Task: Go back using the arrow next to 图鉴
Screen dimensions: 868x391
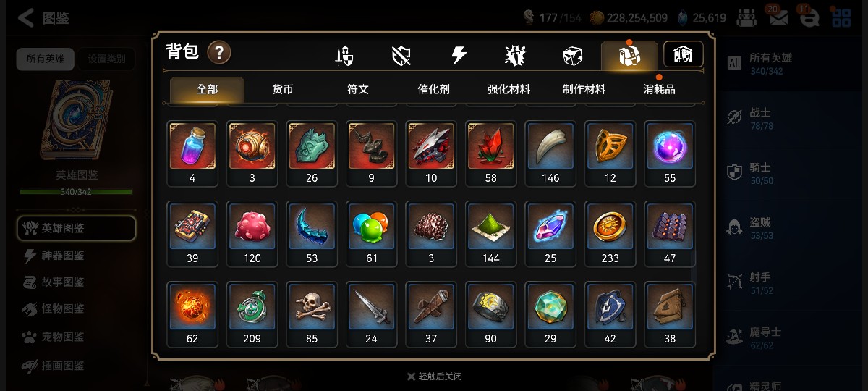Action: click(26, 18)
